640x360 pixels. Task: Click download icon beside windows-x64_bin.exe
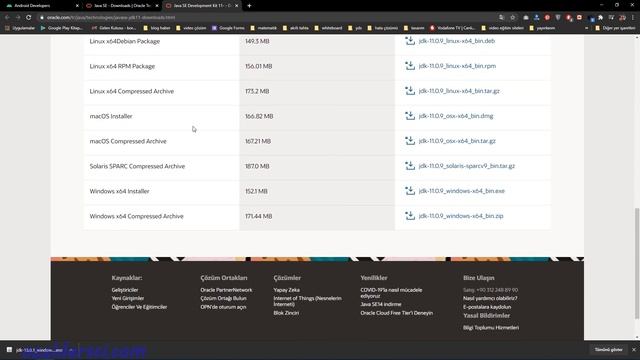(410, 191)
